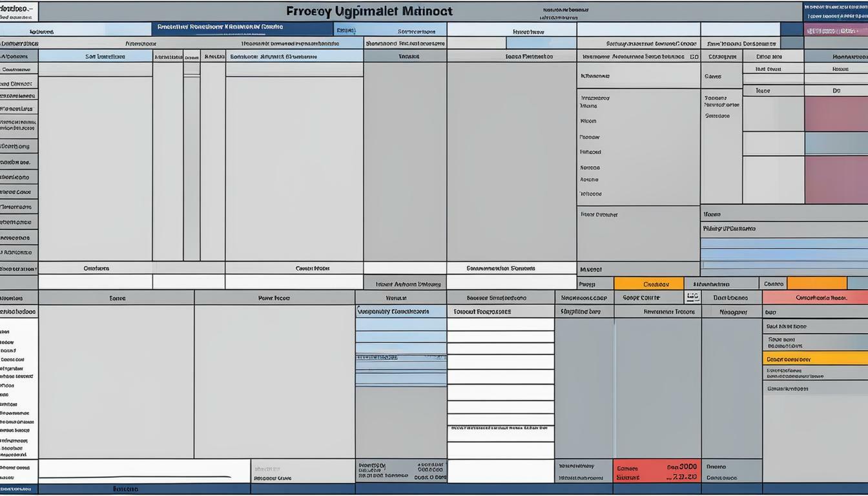Click the main document title at the top
This screenshot has height=496, width=868.
click(x=368, y=11)
